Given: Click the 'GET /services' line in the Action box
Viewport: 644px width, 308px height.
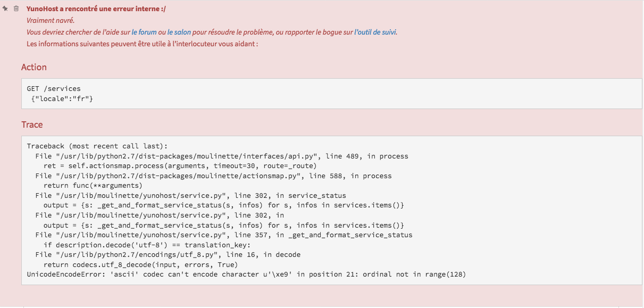Looking at the screenshot, I should (54, 89).
